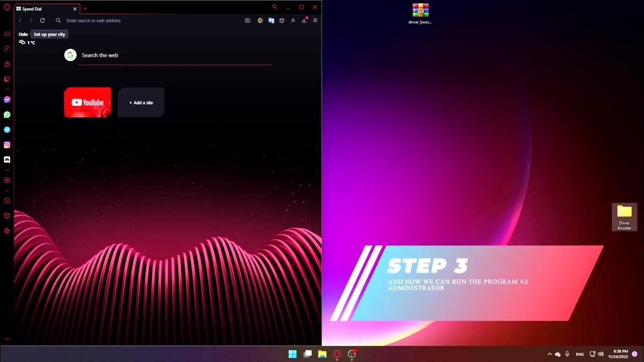Open the YouTube speed dial tile
This screenshot has height=362, width=644.
(88, 103)
